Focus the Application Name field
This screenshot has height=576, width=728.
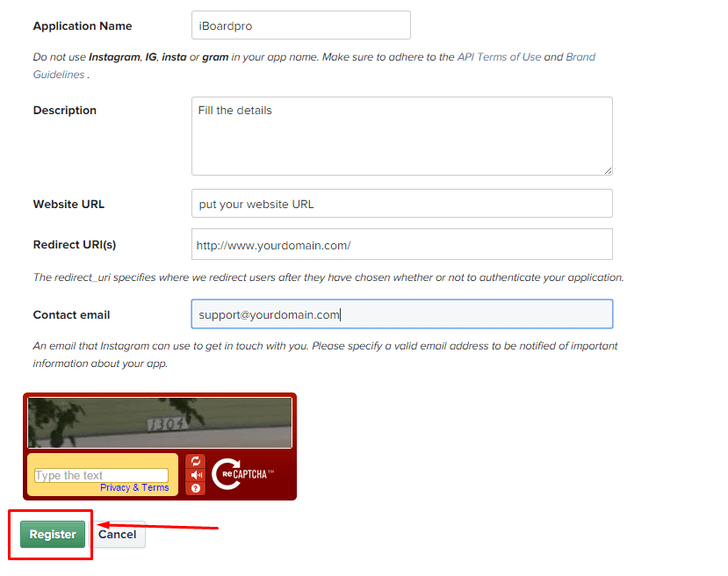click(x=301, y=25)
